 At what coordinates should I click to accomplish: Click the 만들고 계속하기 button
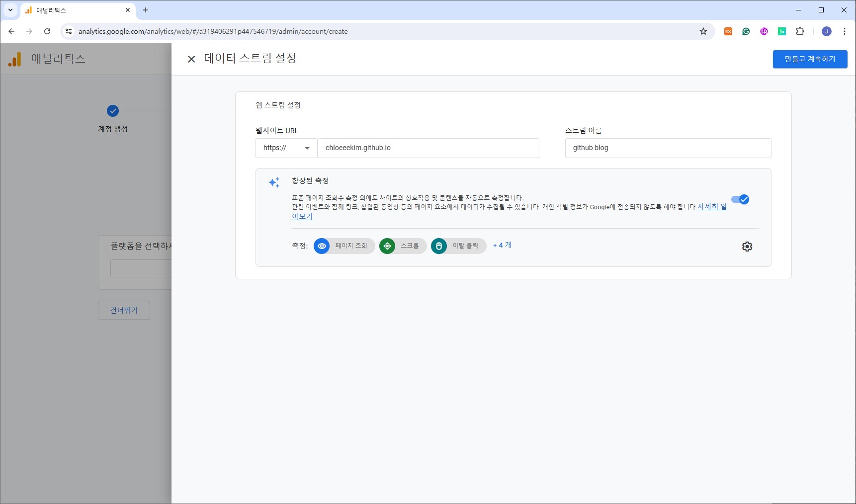click(x=810, y=59)
